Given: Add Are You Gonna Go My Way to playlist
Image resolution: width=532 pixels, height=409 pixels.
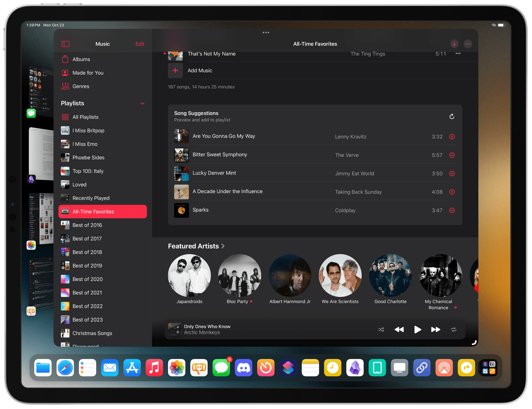Looking at the screenshot, I should [452, 137].
